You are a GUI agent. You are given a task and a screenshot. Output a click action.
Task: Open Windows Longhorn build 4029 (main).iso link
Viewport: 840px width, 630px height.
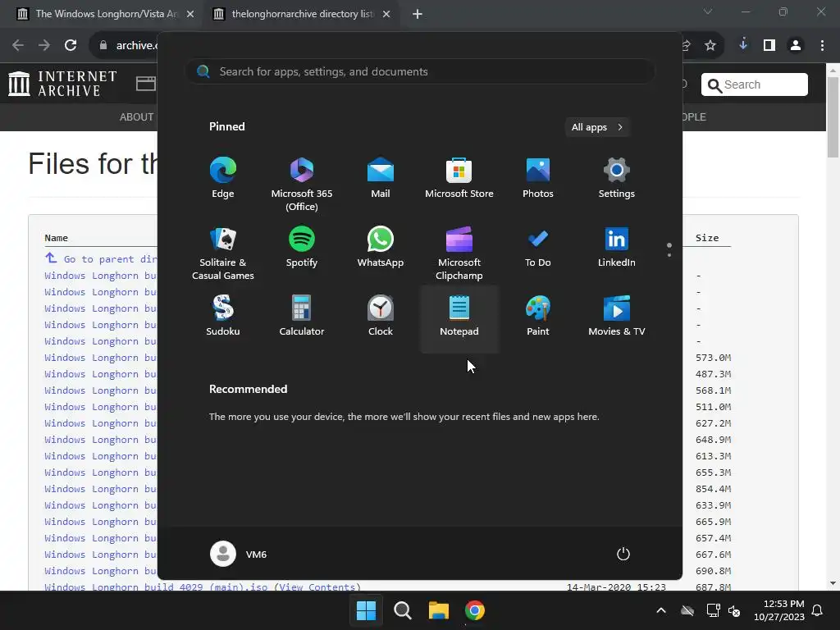pos(156,587)
